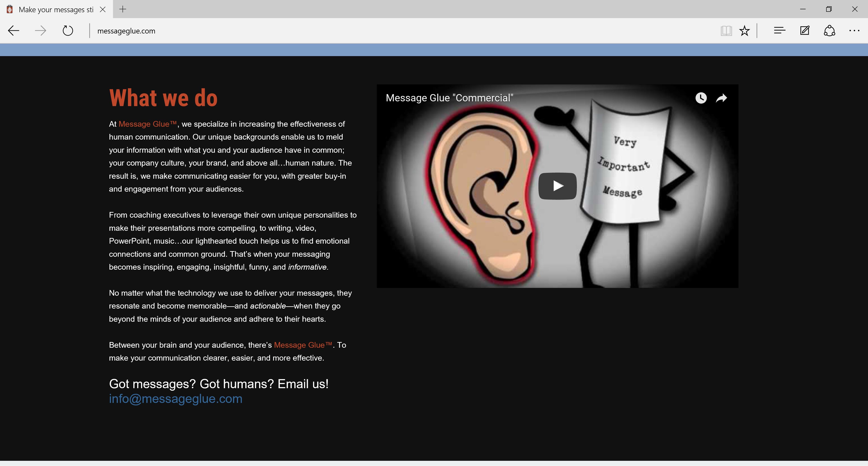The height and width of the screenshot is (466, 868).
Task: Open the Share panel icon
Action: tap(829, 31)
